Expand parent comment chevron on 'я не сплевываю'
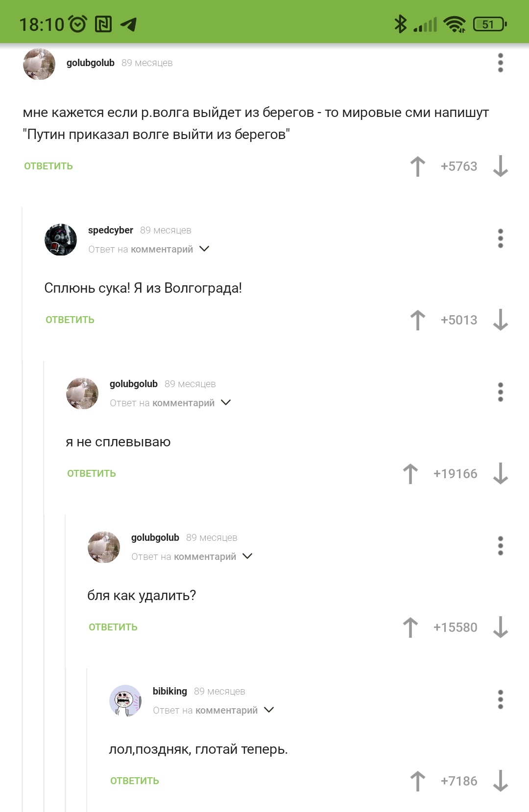Screen dimensions: 529x812 226,403
